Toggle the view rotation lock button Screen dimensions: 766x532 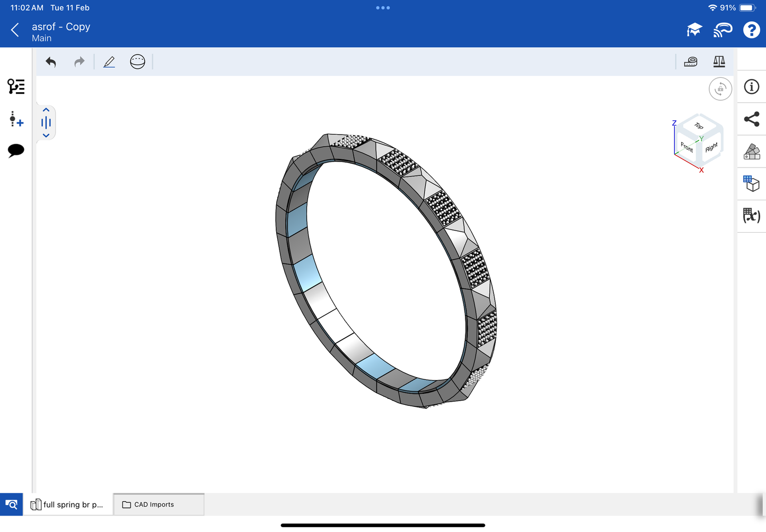tap(720, 89)
